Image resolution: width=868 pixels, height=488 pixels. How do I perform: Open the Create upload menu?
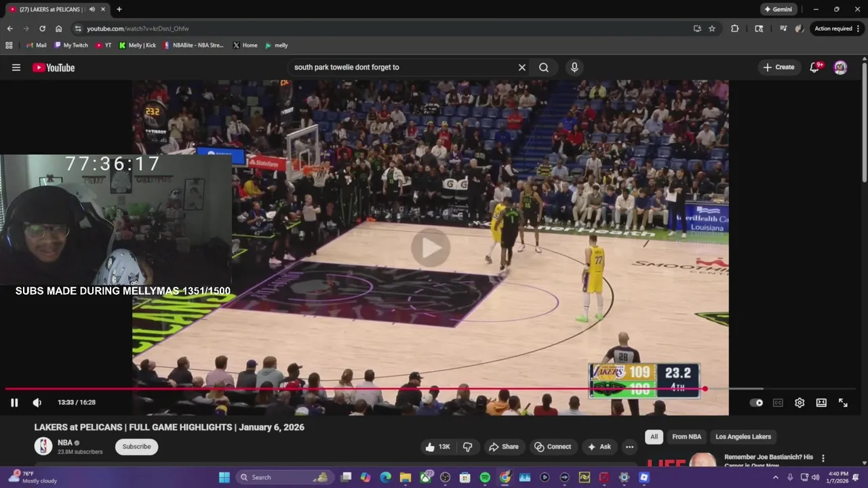pyautogui.click(x=778, y=67)
